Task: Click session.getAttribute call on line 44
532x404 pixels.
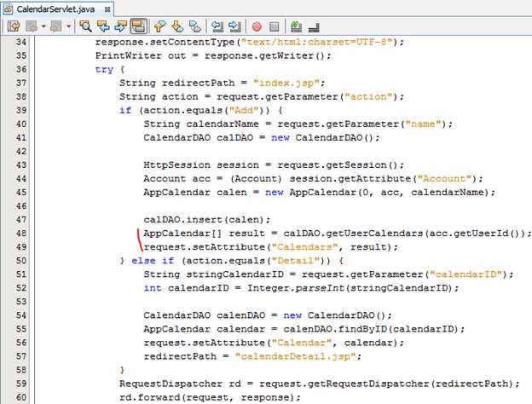Action: click(383, 179)
